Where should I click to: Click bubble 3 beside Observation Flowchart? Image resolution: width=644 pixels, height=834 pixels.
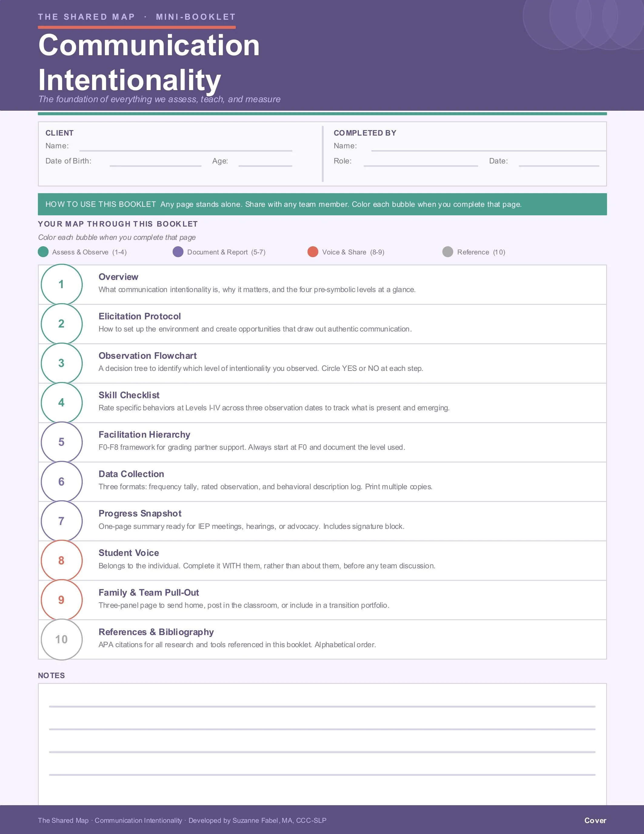tap(62, 363)
